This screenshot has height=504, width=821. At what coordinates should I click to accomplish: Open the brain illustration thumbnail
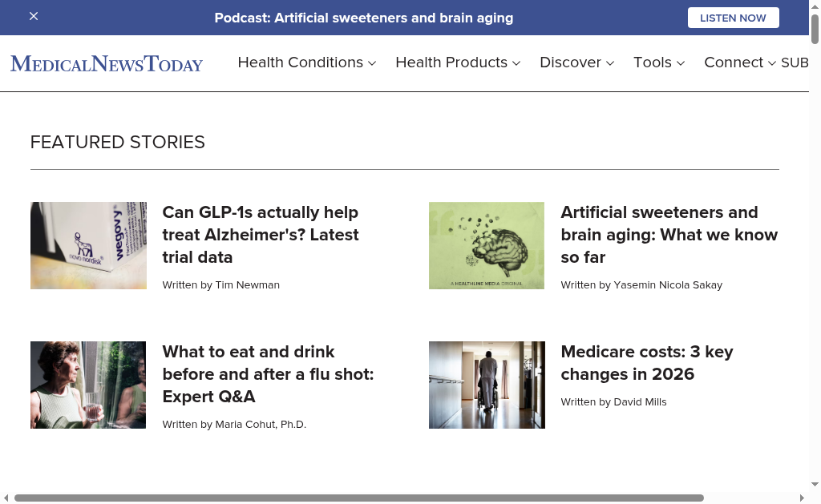[x=487, y=245]
